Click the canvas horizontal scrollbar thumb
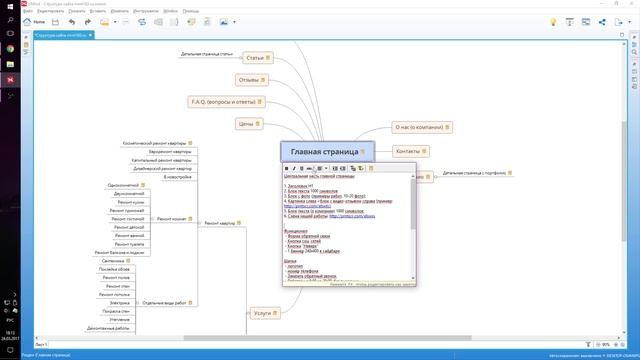This screenshot has width=640, height=360. pyautogui.click(x=327, y=338)
